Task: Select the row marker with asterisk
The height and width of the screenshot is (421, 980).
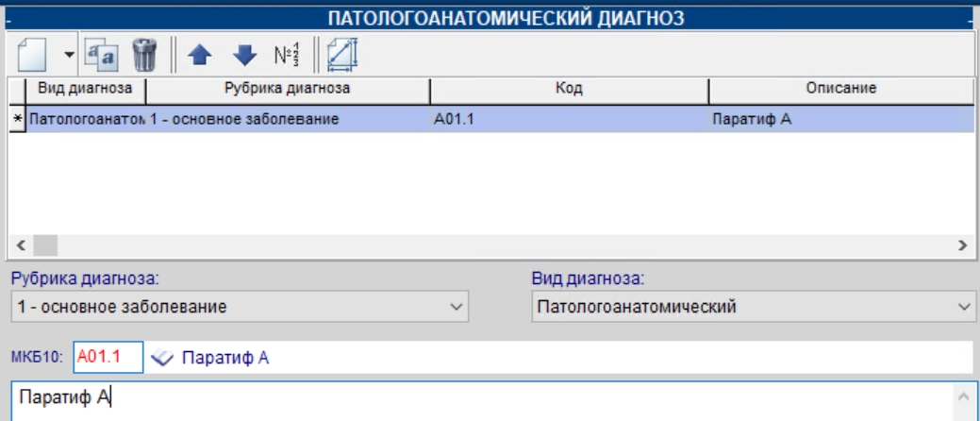Action: [x=16, y=120]
